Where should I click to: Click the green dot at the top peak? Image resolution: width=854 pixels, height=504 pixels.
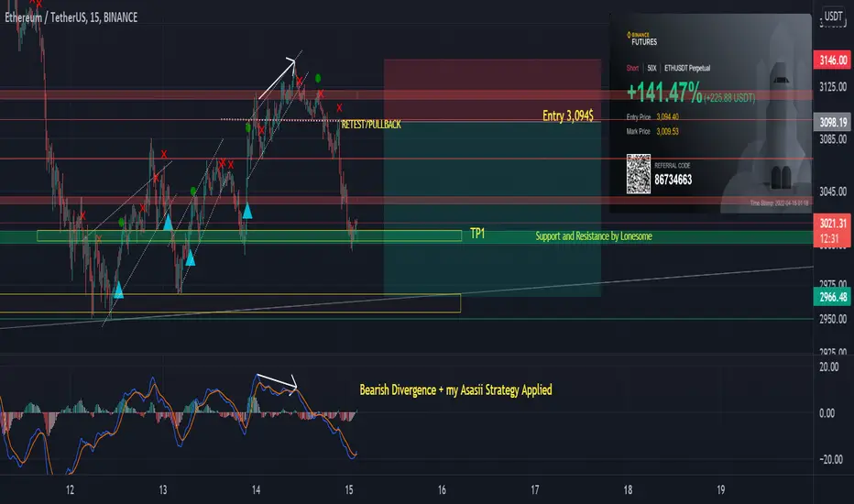click(318, 79)
